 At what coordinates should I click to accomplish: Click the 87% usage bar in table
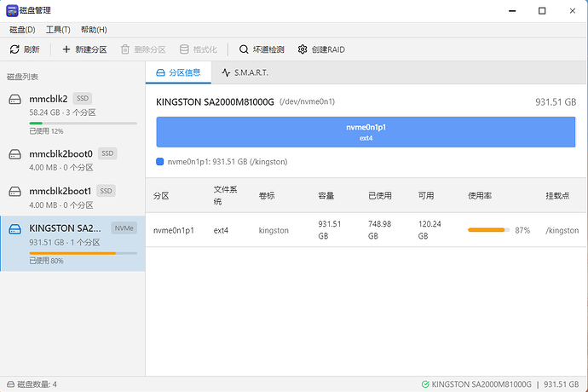click(488, 230)
